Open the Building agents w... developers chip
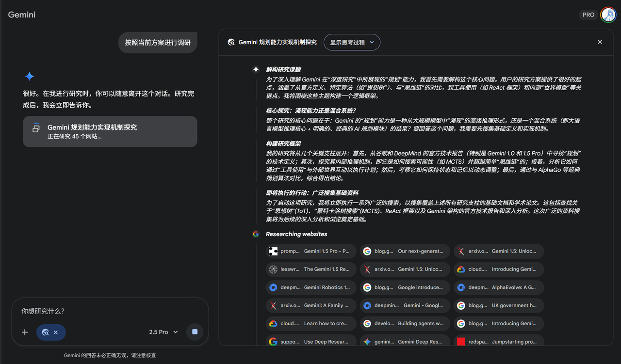621x364 pixels. tap(405, 323)
